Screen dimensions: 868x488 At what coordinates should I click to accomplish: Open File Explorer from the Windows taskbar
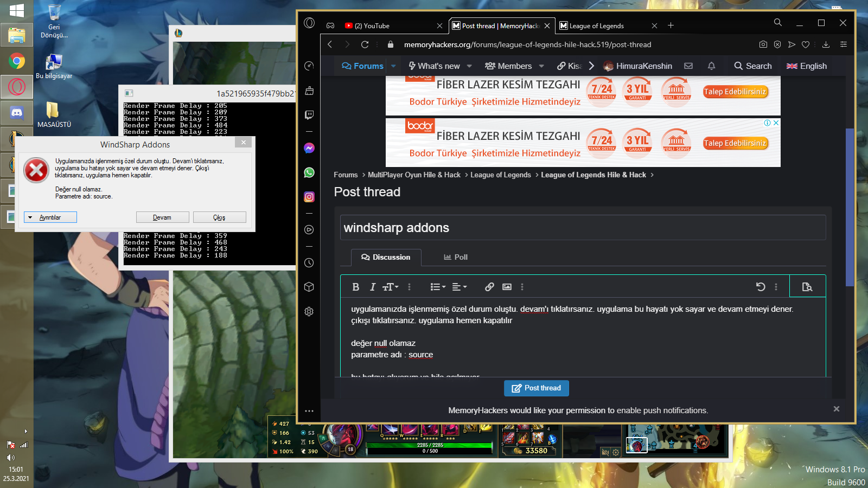click(17, 35)
